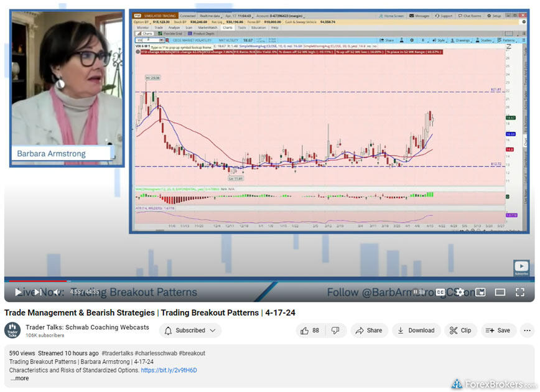Image resolution: width=540 pixels, height=392 pixels.
Task: Open the MarketWatch tab in thinkorswim
Action: (208, 27)
